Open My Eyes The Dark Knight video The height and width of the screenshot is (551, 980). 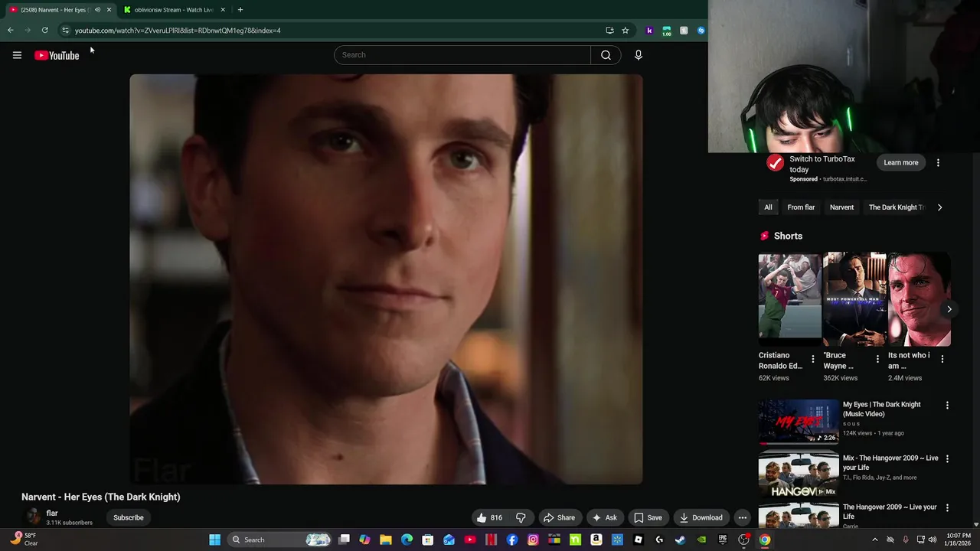coord(799,422)
